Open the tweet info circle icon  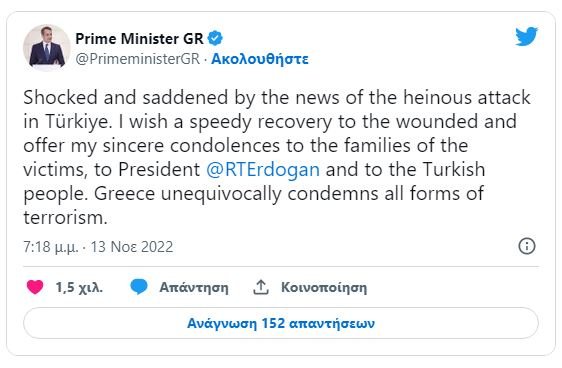pyautogui.click(x=527, y=246)
